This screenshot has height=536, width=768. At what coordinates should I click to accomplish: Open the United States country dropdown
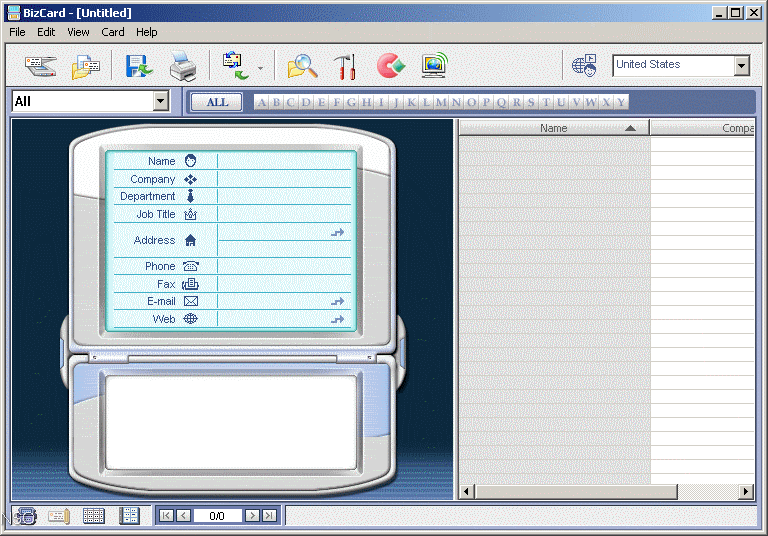tap(742, 65)
